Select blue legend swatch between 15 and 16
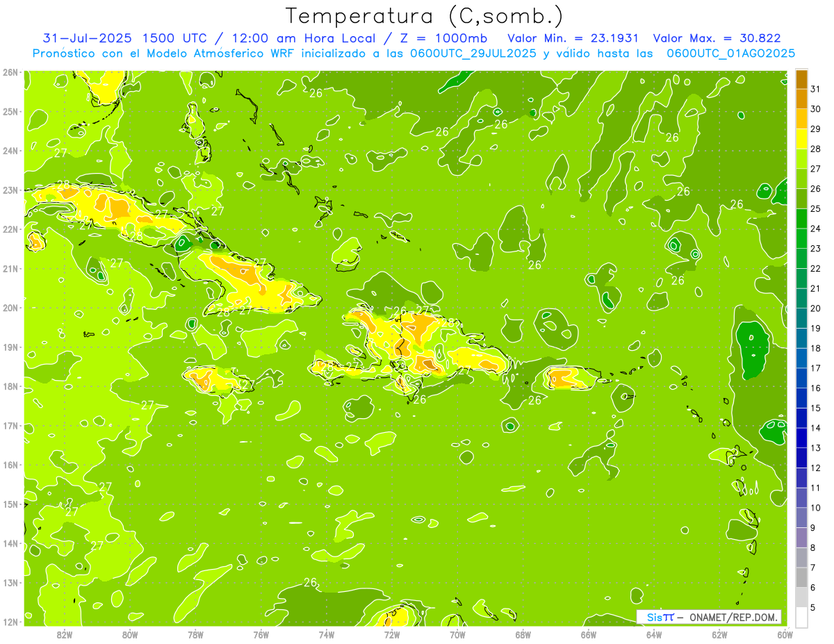The width and height of the screenshot is (834, 644). 801,398
